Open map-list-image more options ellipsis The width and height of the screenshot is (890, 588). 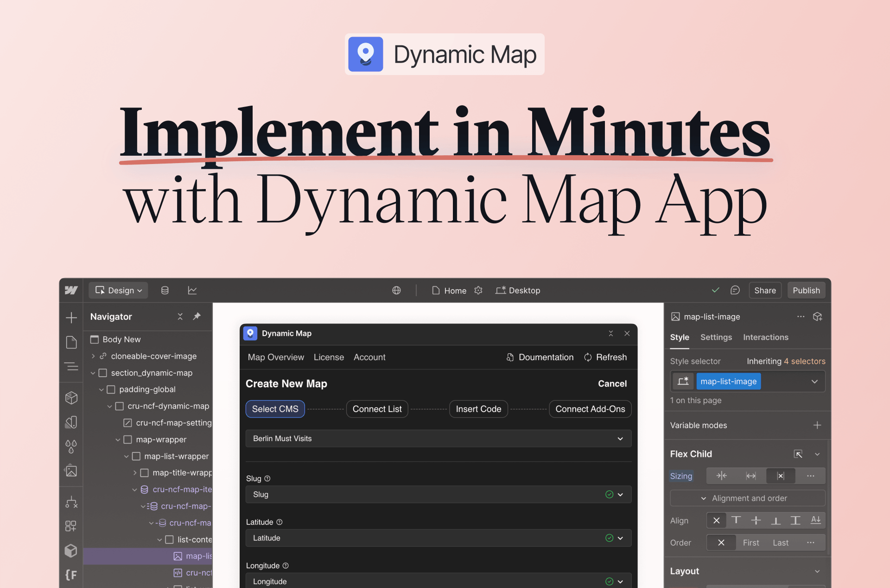[801, 316]
